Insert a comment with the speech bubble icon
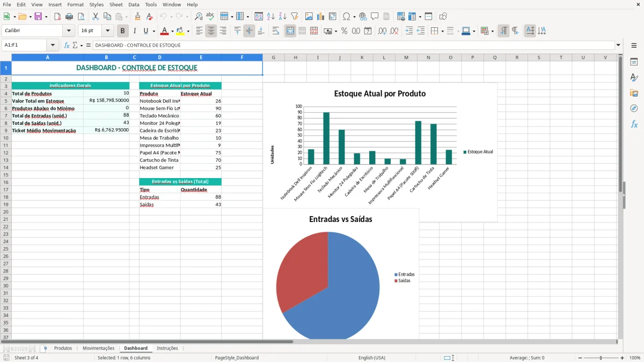The image size is (644, 362). click(x=375, y=16)
